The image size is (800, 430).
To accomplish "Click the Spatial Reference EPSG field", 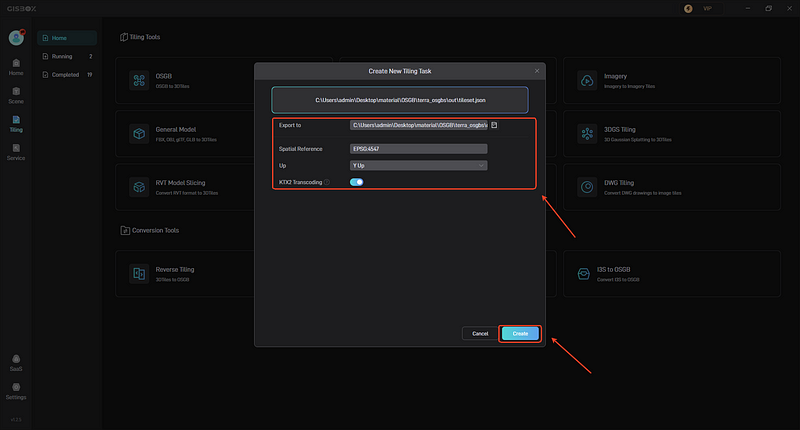I will point(418,149).
